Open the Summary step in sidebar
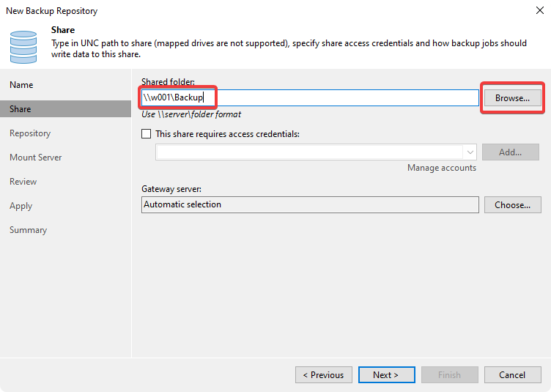 tap(28, 230)
